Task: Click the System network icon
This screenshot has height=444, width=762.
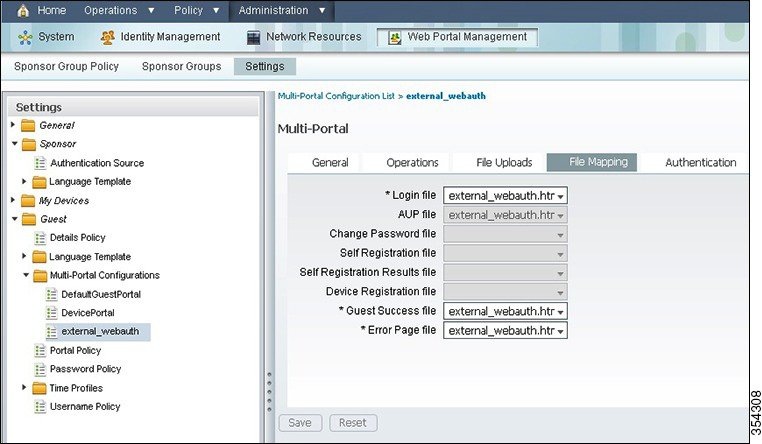Action: 25,37
